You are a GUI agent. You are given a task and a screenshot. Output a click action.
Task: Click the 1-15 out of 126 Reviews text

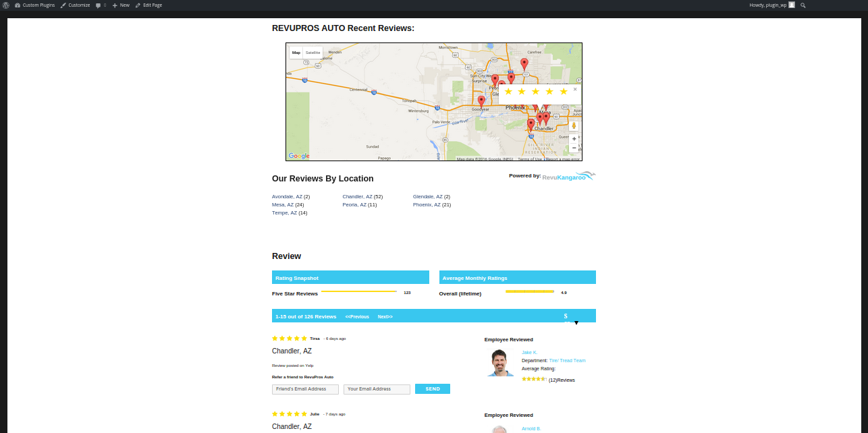click(x=306, y=316)
